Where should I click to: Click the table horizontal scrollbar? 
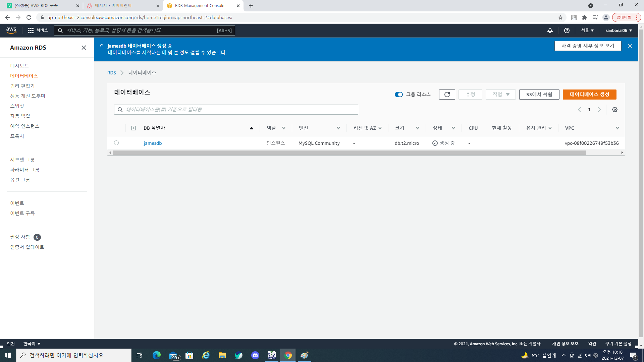point(349,153)
